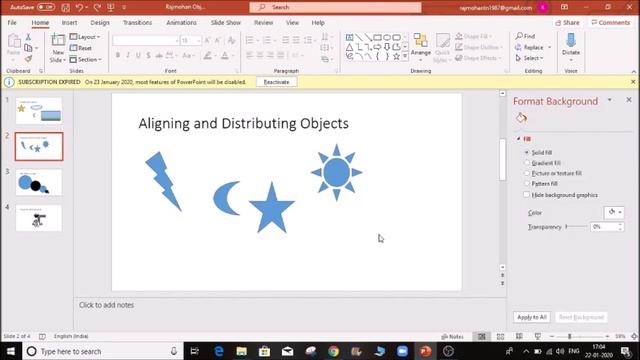Click the Format Painter brush icon

click(x=28, y=59)
